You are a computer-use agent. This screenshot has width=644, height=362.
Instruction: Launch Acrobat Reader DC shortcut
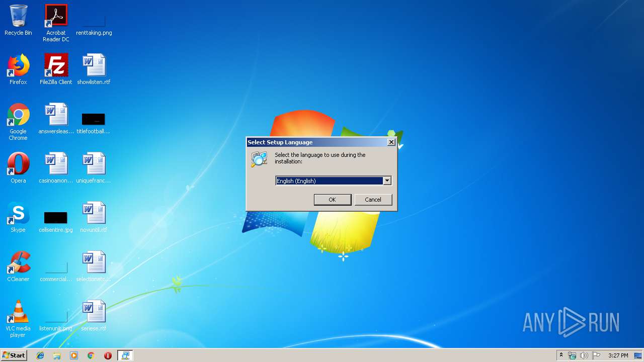56,23
